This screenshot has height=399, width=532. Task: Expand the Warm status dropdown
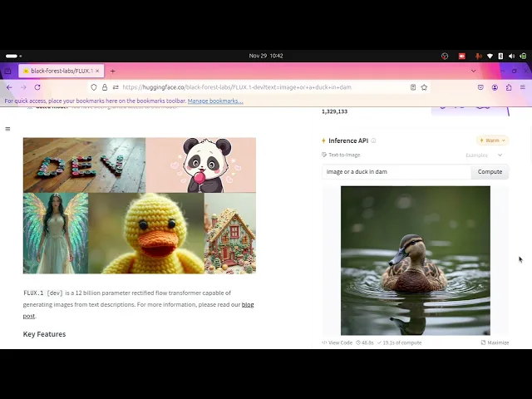click(493, 140)
